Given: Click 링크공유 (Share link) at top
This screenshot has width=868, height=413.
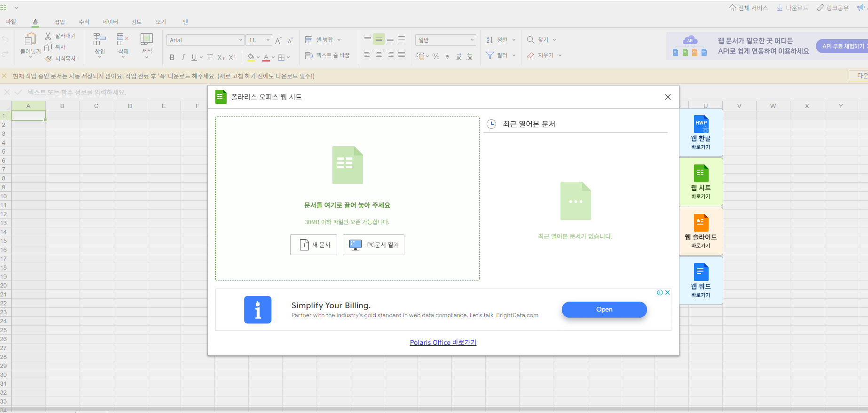Looking at the screenshot, I should (x=833, y=8).
